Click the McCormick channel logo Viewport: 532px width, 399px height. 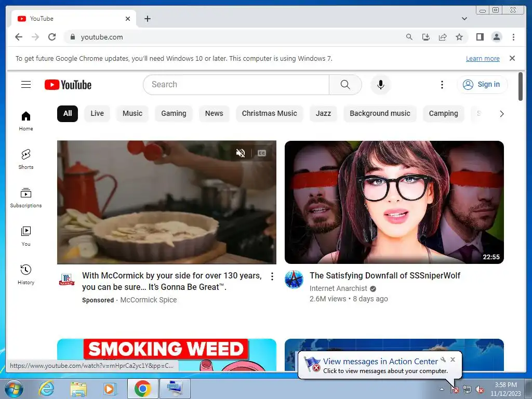coord(66,280)
